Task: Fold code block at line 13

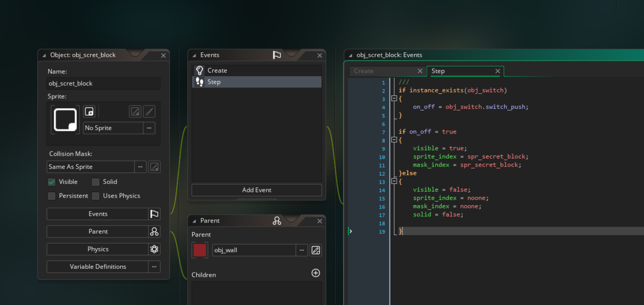Action: coord(394,181)
